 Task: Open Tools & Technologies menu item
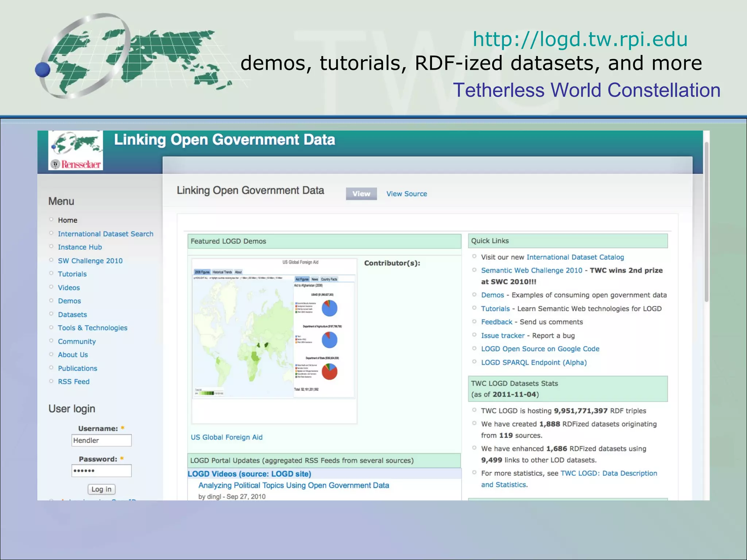pyautogui.click(x=93, y=328)
